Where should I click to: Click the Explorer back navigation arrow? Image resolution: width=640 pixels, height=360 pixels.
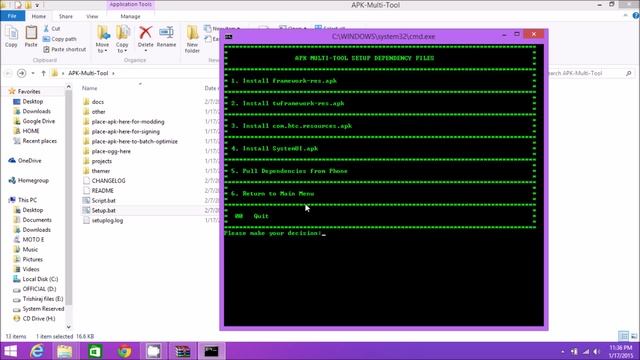tap(8, 73)
